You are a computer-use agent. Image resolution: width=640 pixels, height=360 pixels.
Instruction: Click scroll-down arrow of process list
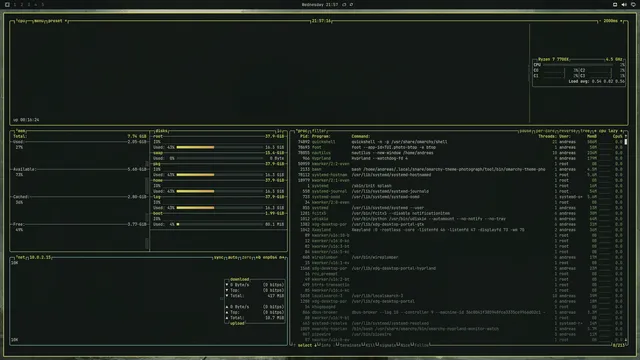tap(626, 340)
